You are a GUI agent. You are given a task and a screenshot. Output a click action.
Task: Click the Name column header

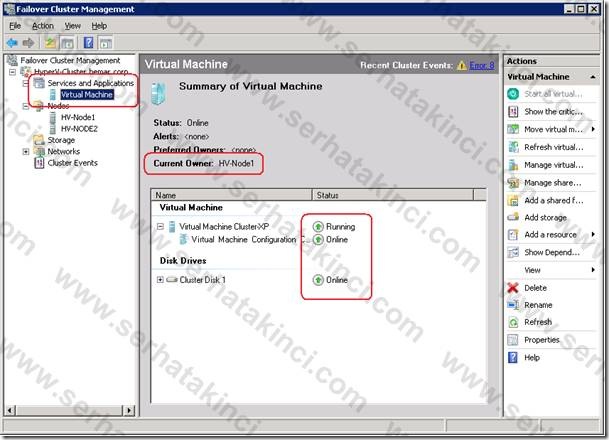point(231,195)
